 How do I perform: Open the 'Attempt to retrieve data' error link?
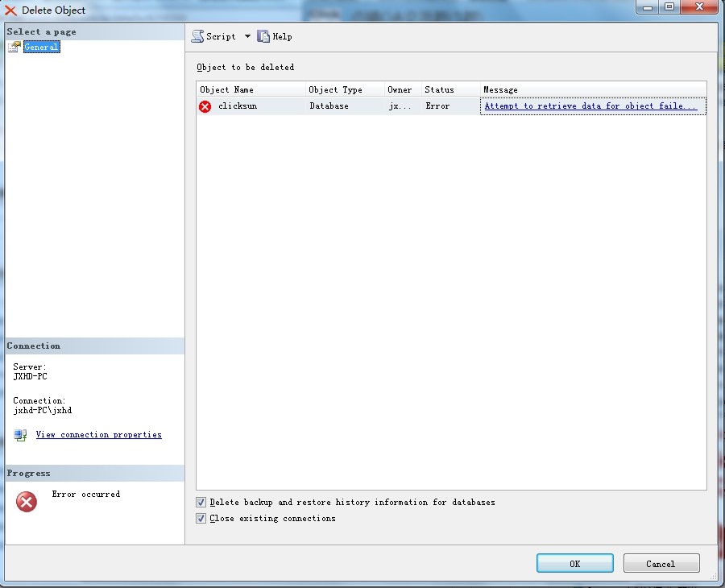coord(590,106)
